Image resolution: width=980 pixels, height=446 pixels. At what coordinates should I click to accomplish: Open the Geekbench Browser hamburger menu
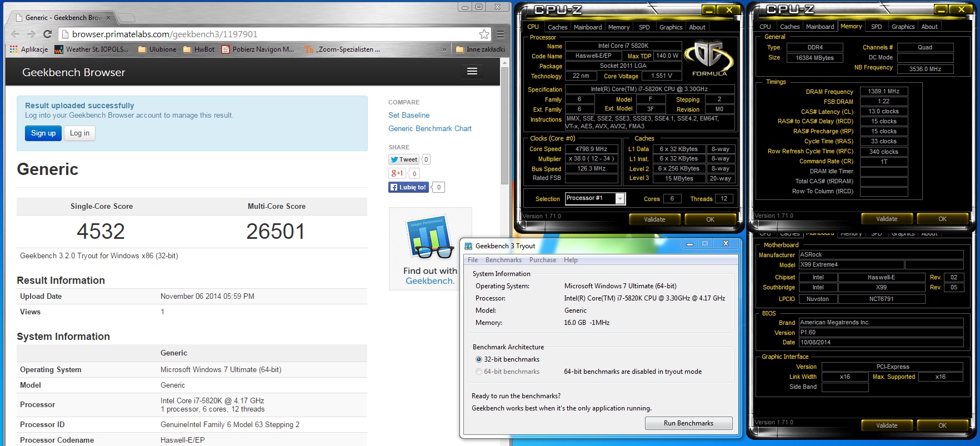[472, 71]
